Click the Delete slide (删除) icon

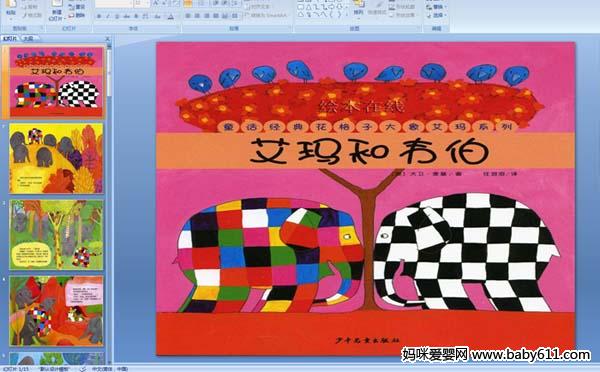coord(77,15)
